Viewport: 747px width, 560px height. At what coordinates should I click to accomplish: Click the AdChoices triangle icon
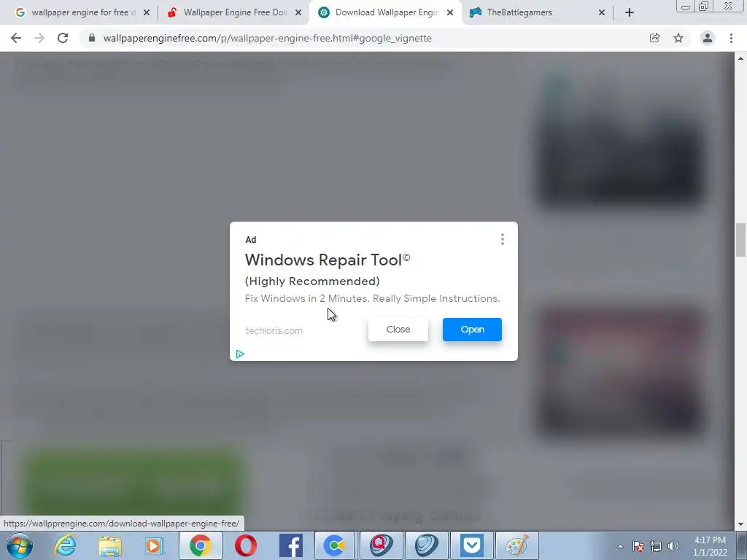tap(240, 354)
